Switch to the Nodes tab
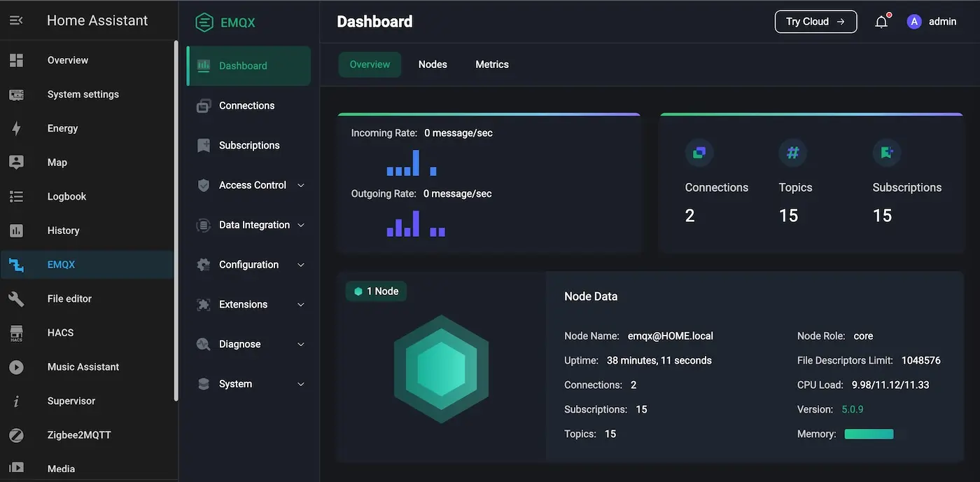 433,64
